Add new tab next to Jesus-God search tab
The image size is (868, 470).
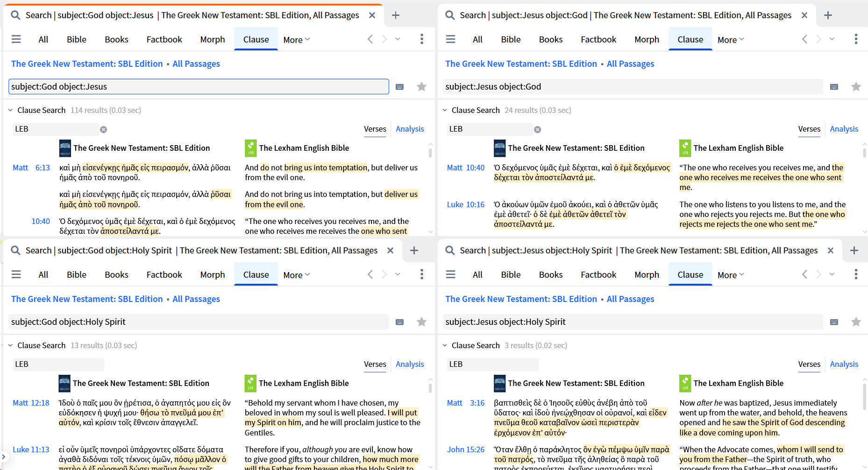click(x=828, y=15)
